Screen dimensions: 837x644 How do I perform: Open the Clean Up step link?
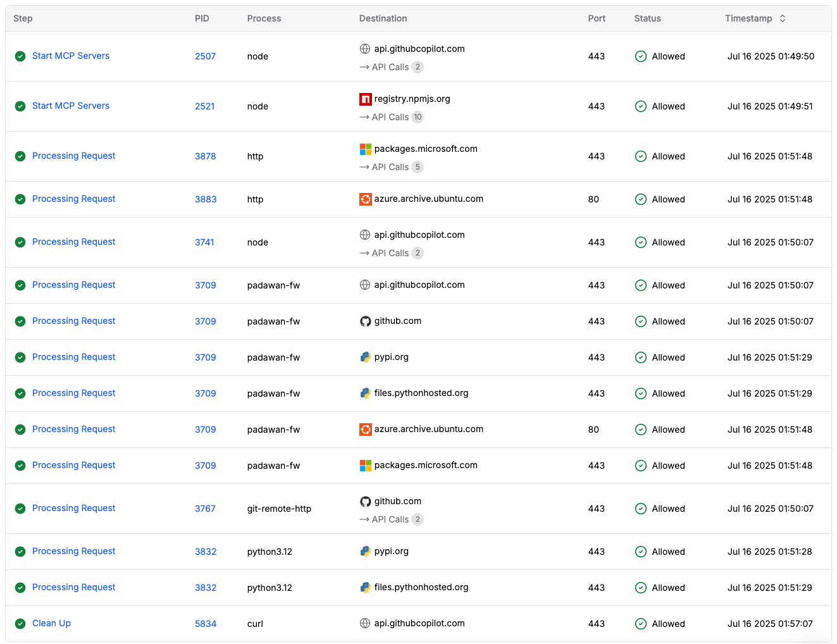51,623
